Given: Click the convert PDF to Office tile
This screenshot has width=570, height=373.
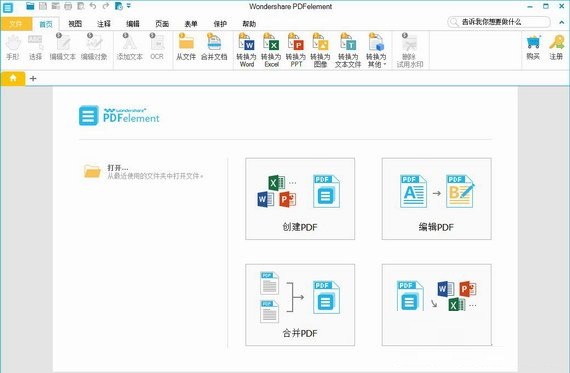Looking at the screenshot, I should (x=437, y=305).
